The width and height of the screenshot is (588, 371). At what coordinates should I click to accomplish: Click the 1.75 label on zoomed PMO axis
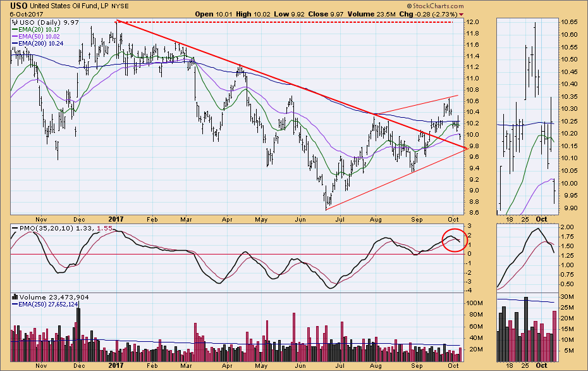pos(567,237)
